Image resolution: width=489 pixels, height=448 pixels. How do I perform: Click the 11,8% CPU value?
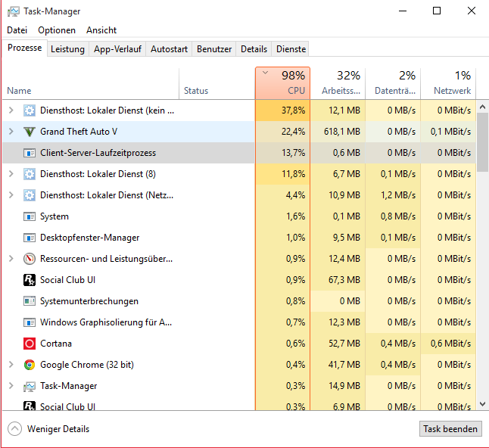point(293,174)
